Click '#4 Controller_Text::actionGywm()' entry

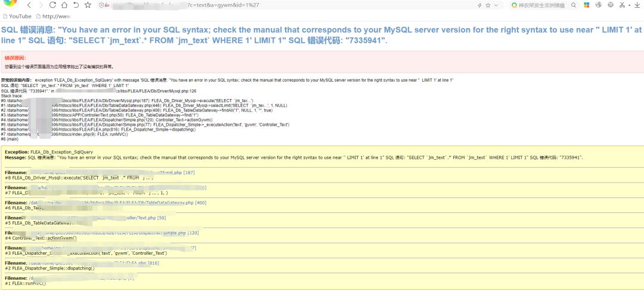point(41,238)
